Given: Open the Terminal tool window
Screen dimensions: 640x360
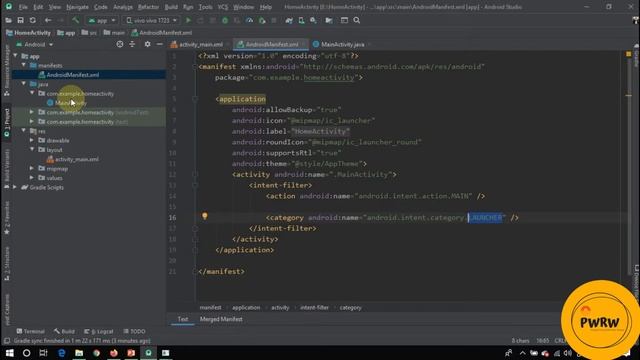Looking at the screenshot, I should (31, 331).
